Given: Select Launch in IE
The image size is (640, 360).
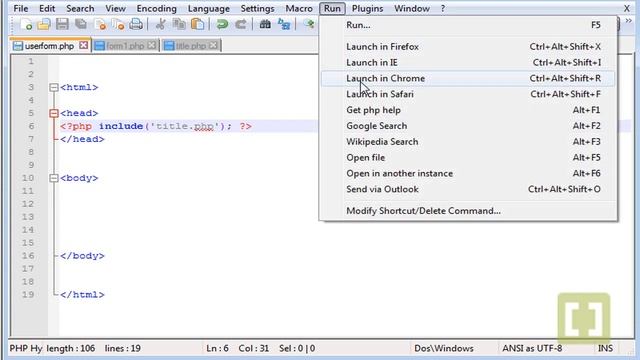Looking at the screenshot, I should click(x=468, y=62).
